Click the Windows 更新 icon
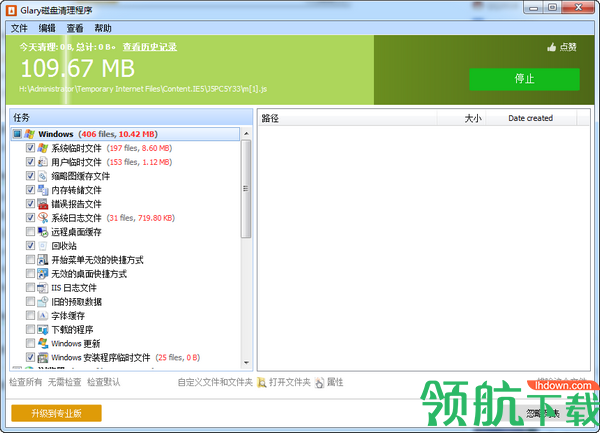This screenshot has height=433, width=600. [42, 343]
